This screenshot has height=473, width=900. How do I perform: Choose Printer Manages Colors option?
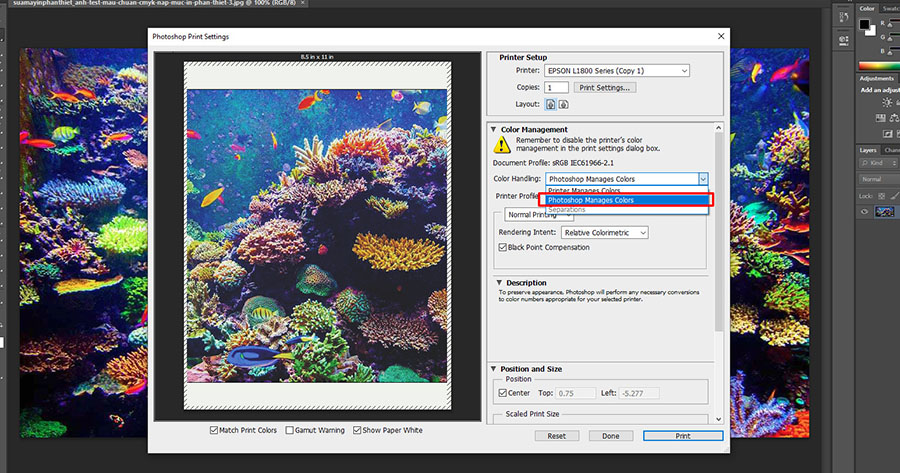coord(584,190)
